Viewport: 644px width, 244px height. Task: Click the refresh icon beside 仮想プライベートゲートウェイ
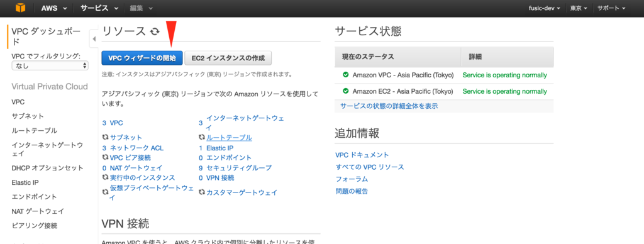coord(105,192)
